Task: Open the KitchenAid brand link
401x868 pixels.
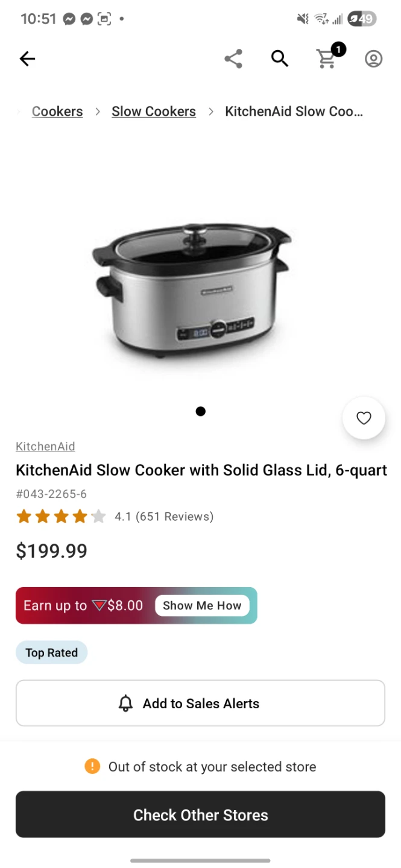Action: click(x=45, y=447)
